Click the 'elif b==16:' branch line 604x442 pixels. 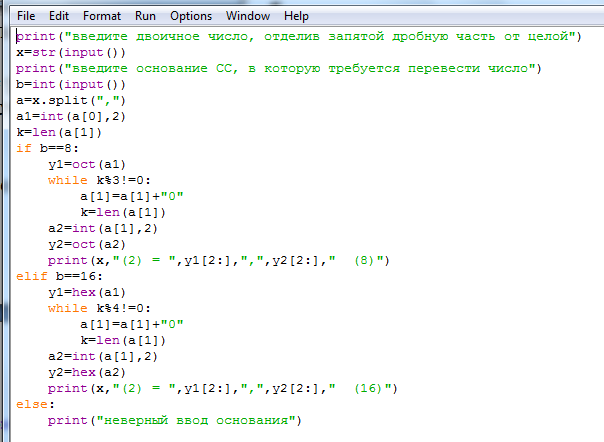coord(48,276)
